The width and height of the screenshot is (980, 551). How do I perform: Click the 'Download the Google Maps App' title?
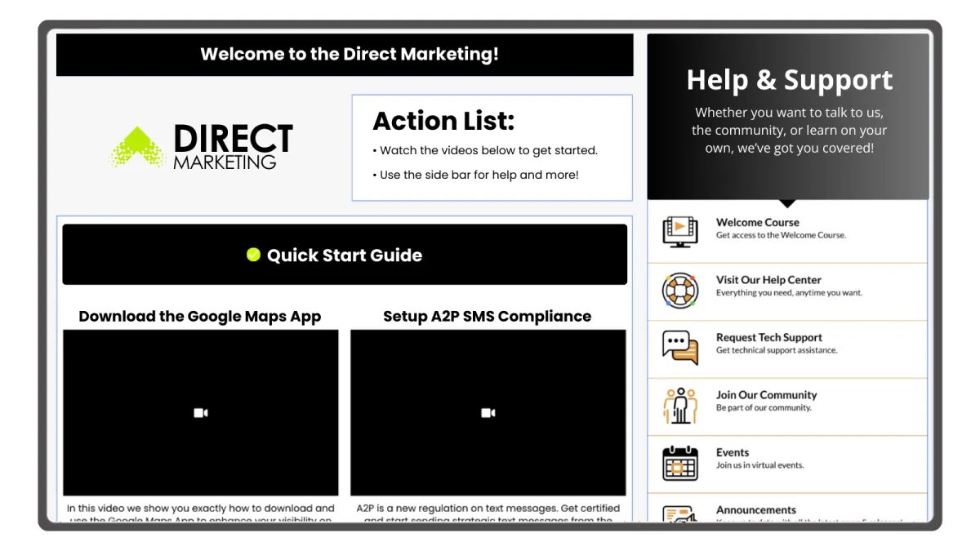point(200,317)
